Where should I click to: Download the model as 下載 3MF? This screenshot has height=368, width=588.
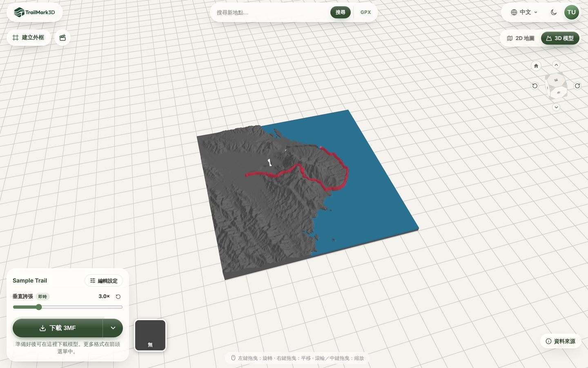[58, 328]
